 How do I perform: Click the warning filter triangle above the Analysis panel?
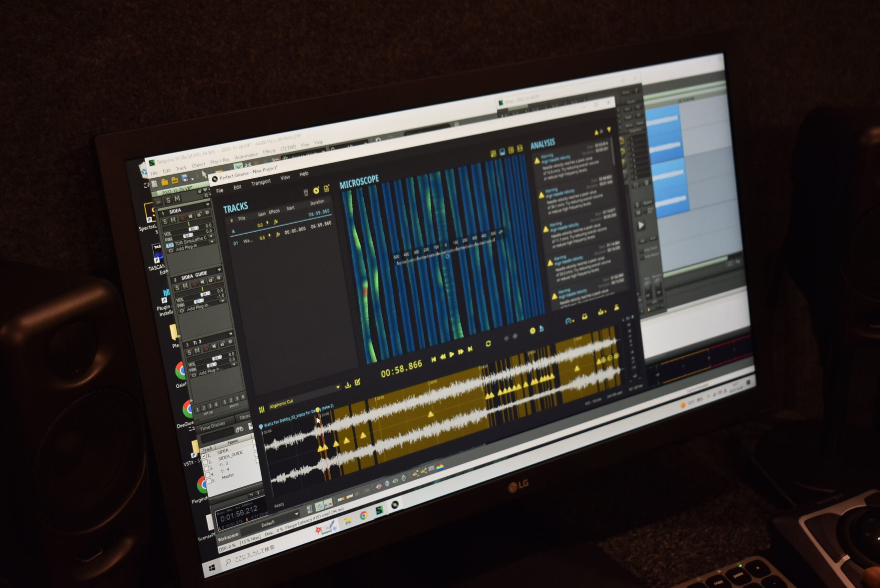tap(596, 132)
